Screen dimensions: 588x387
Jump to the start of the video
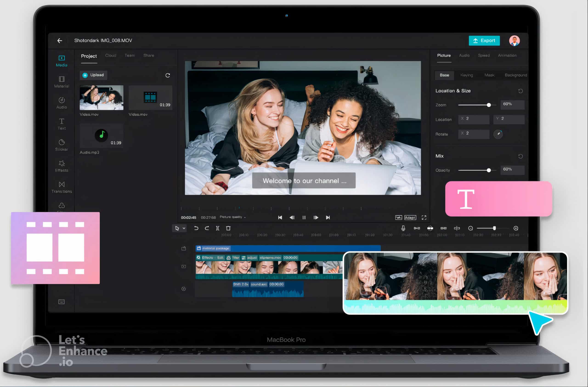[x=280, y=217]
